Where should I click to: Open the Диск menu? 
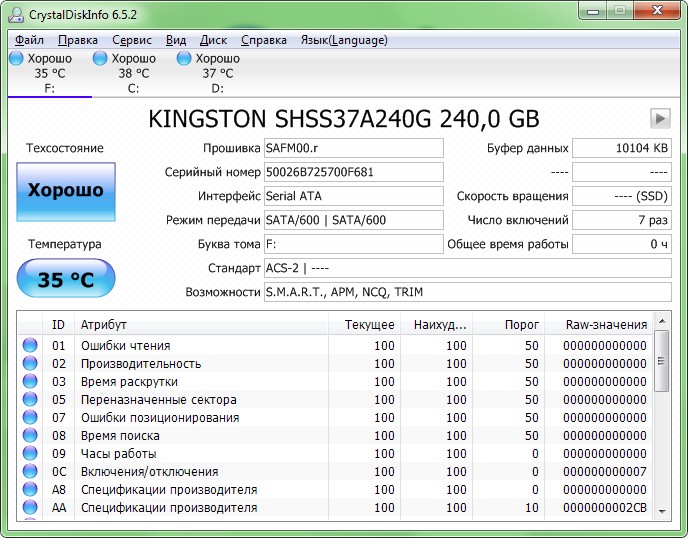tap(213, 40)
